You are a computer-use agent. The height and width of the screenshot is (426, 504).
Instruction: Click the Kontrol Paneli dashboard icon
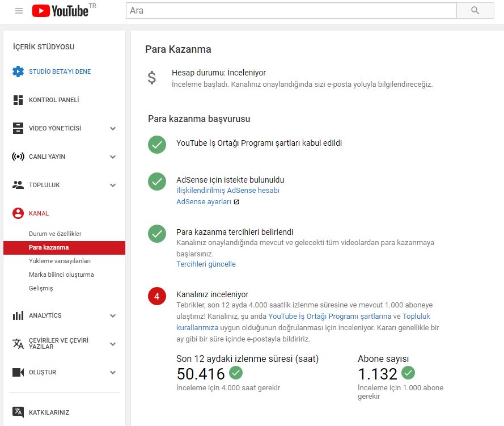coord(18,100)
